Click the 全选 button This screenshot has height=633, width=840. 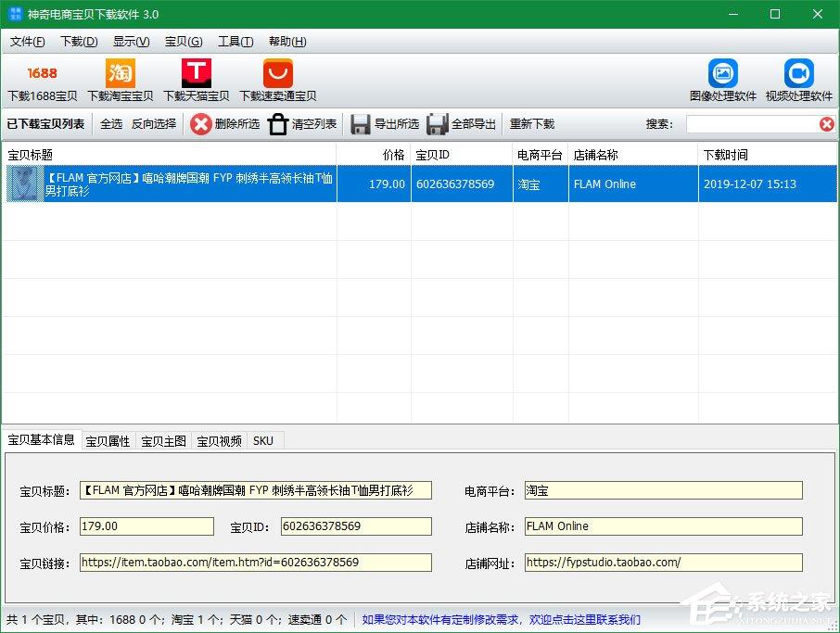tap(111, 124)
